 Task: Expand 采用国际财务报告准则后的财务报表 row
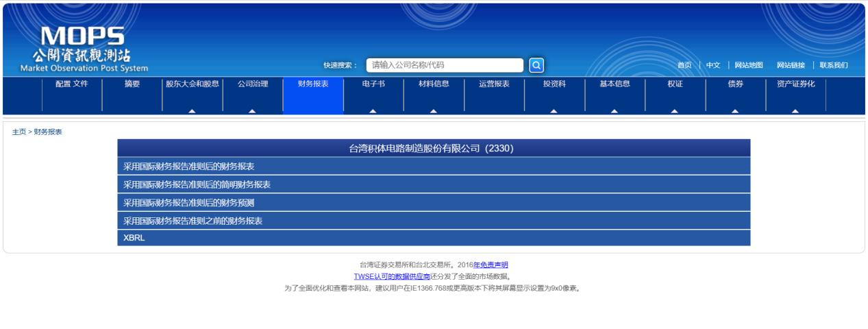pyautogui.click(x=434, y=167)
